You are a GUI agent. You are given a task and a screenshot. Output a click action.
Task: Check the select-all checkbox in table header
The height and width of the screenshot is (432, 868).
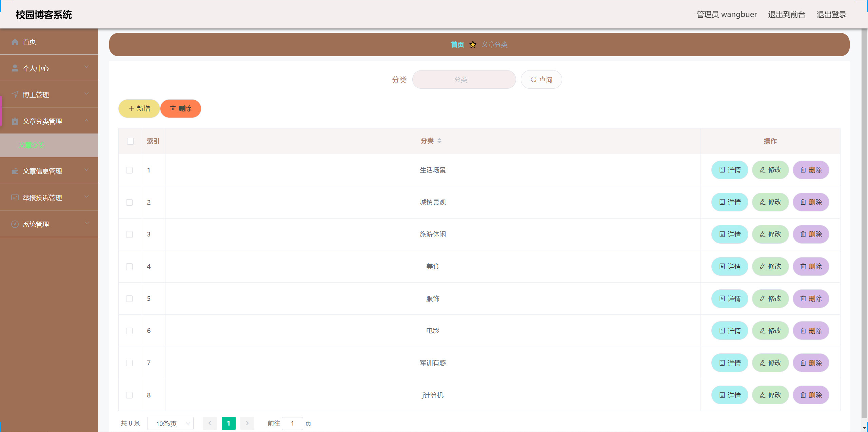point(130,141)
